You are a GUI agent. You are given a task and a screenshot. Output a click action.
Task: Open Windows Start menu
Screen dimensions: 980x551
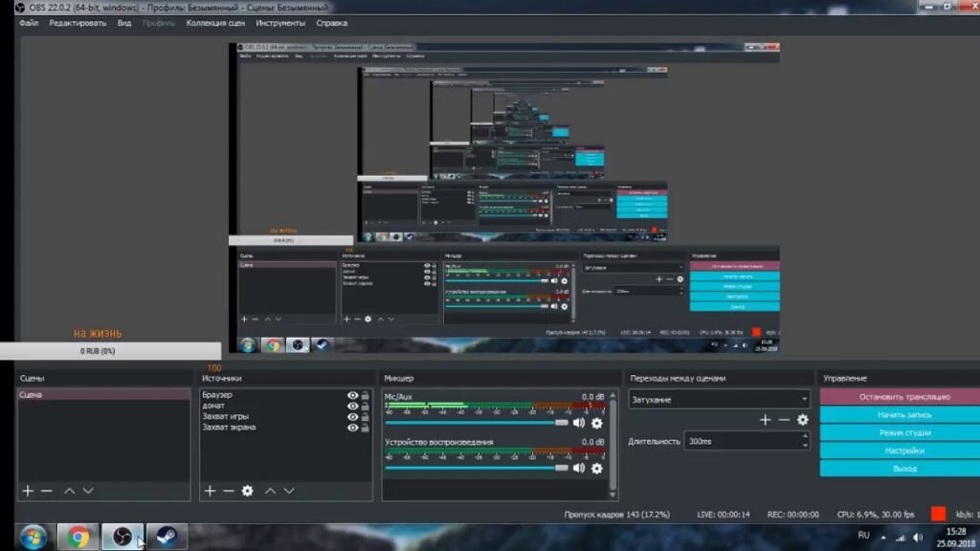pos(33,538)
